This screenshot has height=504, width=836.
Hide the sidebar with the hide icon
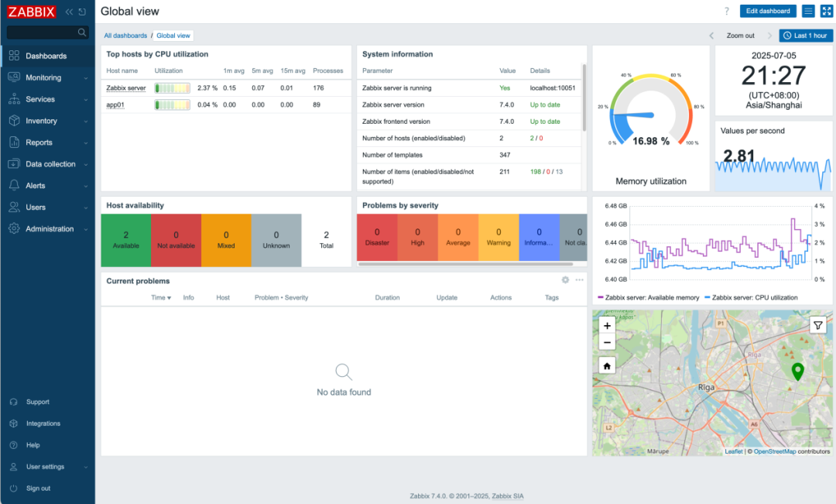coord(82,12)
